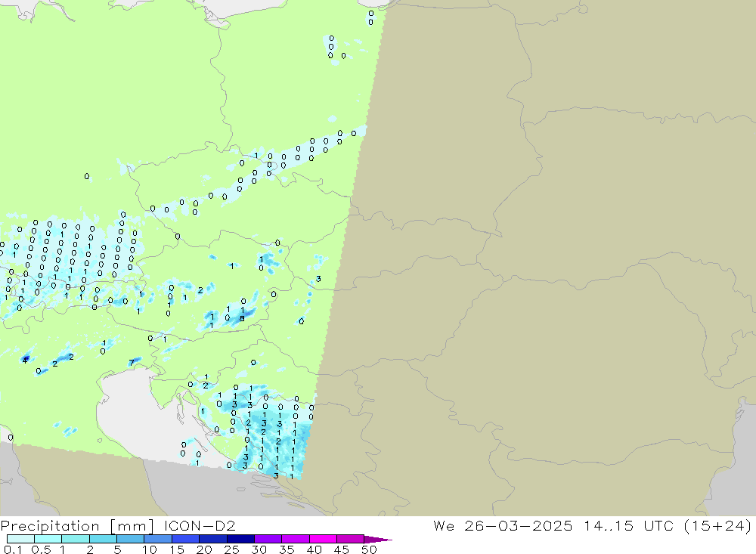Click the precipitation value 4 on map
756x554 pixels.
[x=25, y=360]
